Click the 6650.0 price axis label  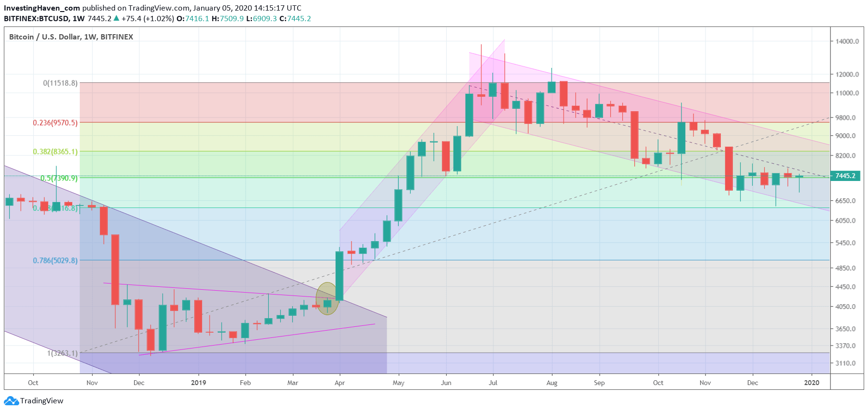click(x=845, y=201)
